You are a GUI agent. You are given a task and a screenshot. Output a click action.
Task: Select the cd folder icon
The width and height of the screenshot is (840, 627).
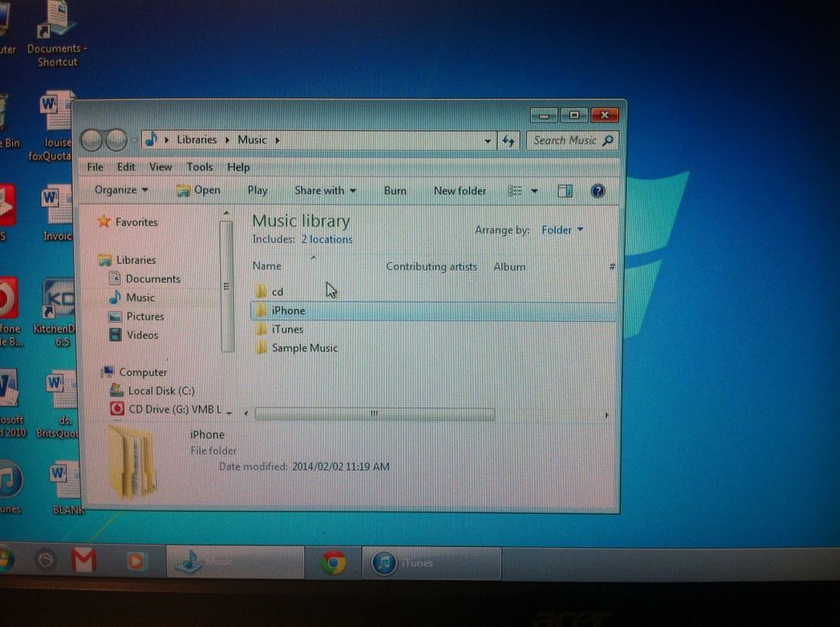[261, 291]
